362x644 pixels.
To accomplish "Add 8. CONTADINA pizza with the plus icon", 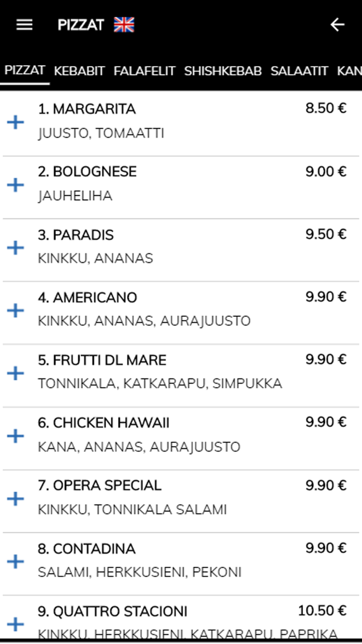I will [x=16, y=562].
